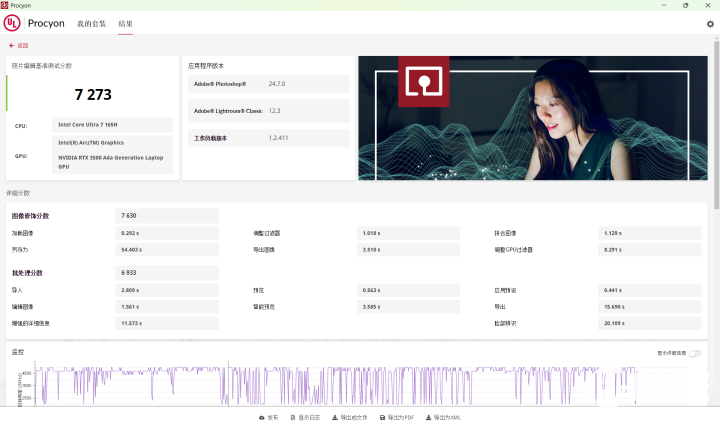
Task: Click the 返回 back link
Action: (22, 45)
